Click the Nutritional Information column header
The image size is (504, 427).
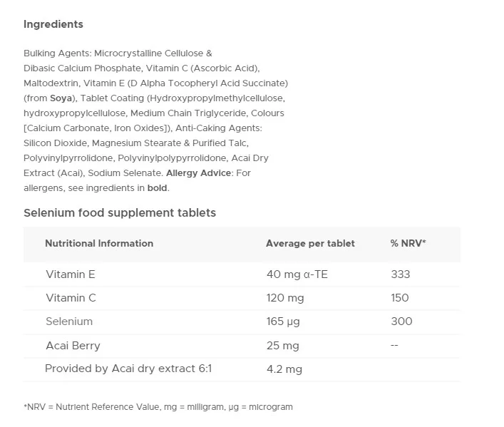pos(99,243)
